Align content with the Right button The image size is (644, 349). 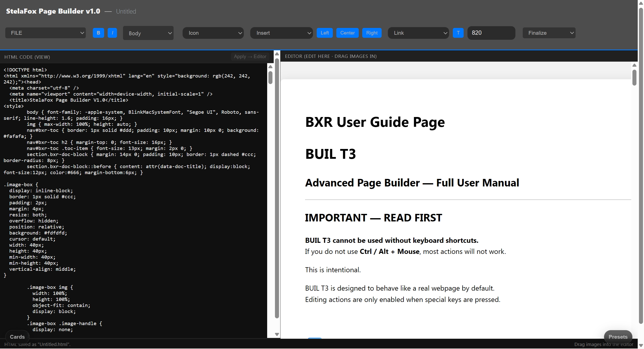[x=372, y=33]
